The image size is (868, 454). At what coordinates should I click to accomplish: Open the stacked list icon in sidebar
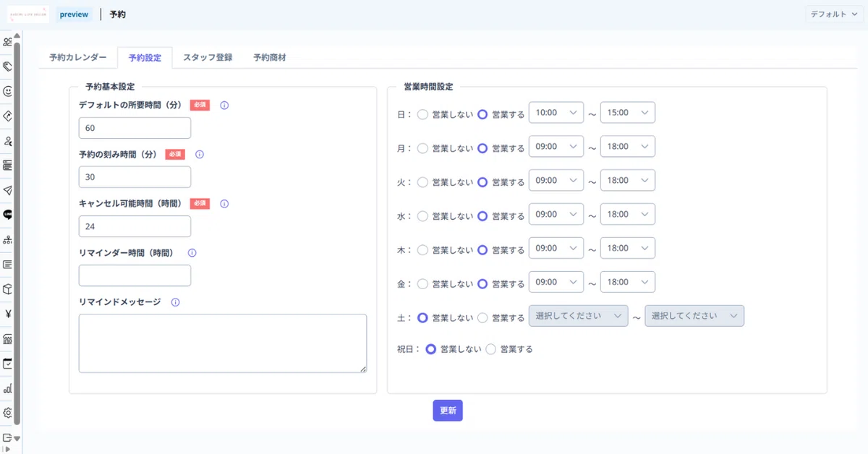coord(7,165)
